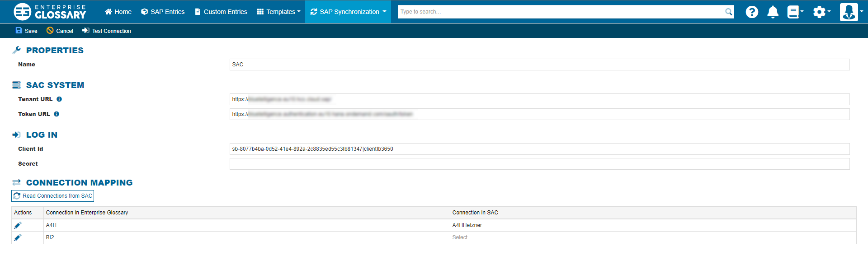Click Read Connections from SAC button
This screenshot has width=868, height=260.
[53, 196]
